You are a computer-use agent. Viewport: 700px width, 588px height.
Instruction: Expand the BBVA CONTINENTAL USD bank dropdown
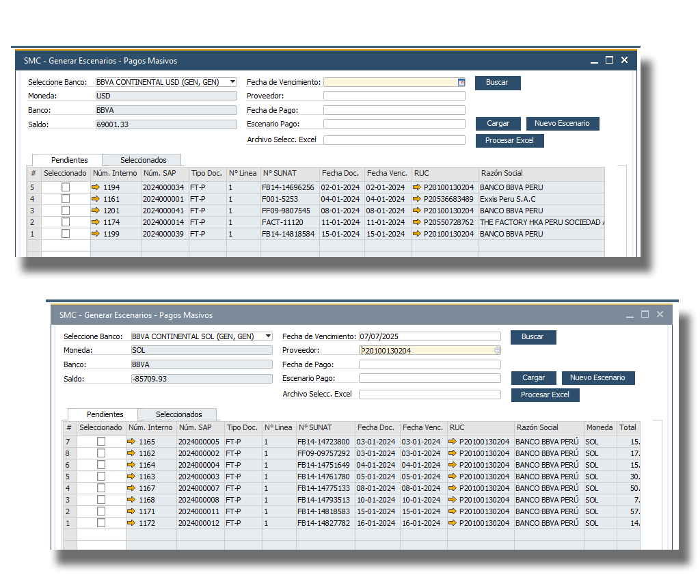point(232,82)
